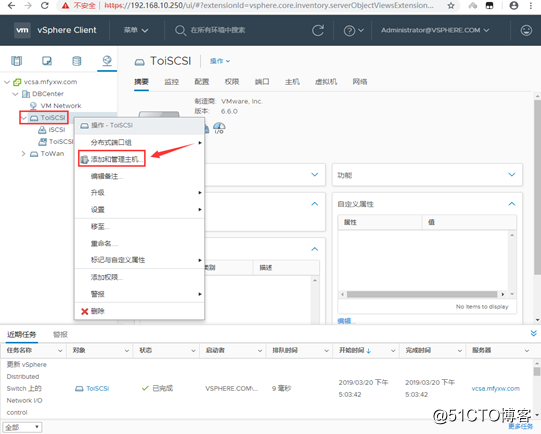Choose 添加权限 from context menu
Screen dimensions: 541x434
click(x=139, y=277)
